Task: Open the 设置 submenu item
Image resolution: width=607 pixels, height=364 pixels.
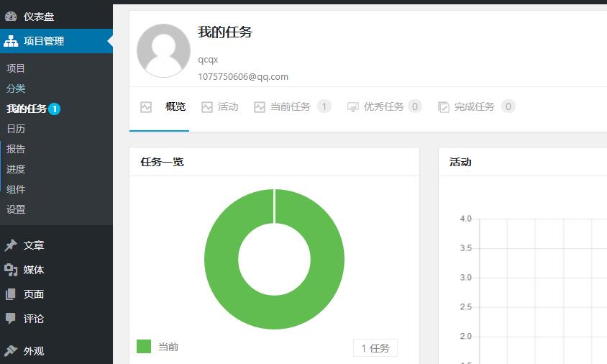Action: [16, 209]
